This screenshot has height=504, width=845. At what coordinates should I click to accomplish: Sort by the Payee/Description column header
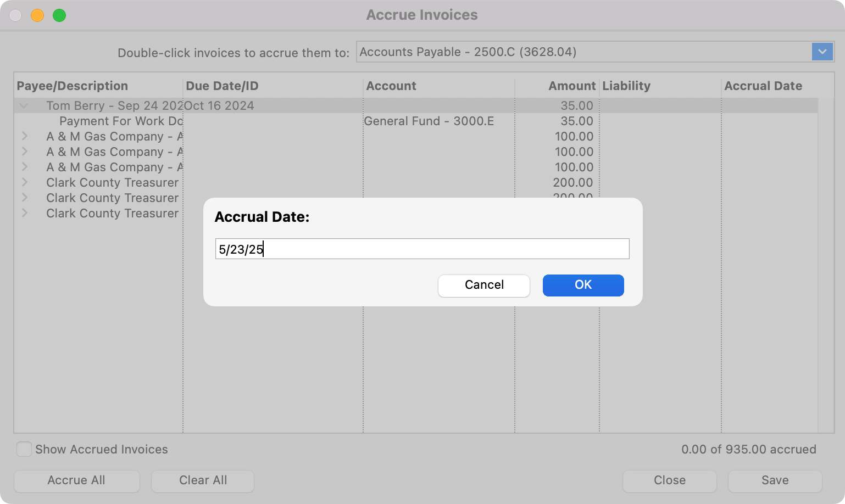[72, 86]
